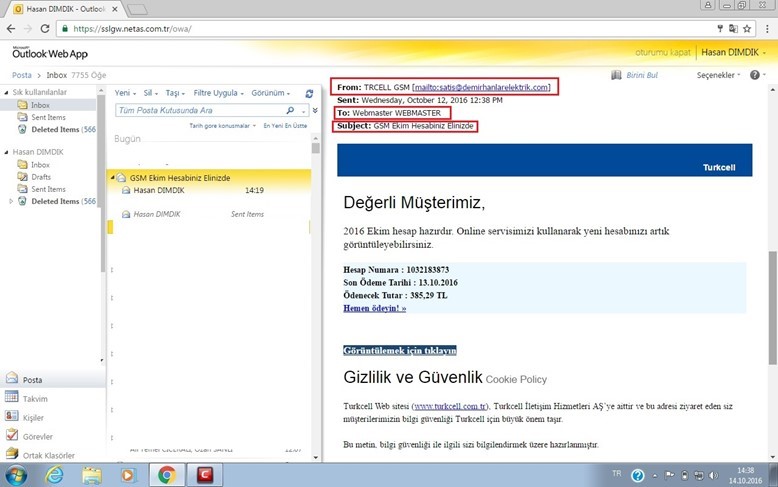Open the Drafts folder
The image size is (778, 487).
pyautogui.click(x=41, y=177)
